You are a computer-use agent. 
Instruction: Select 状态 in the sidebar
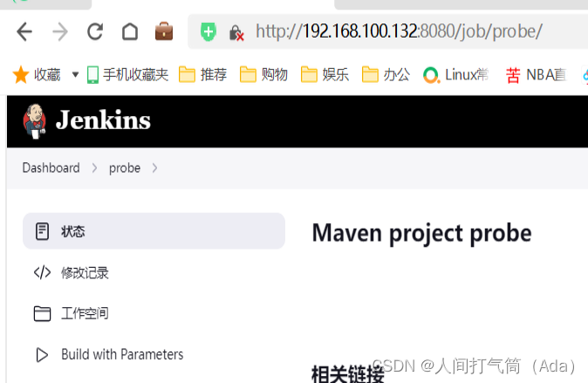[154, 231]
